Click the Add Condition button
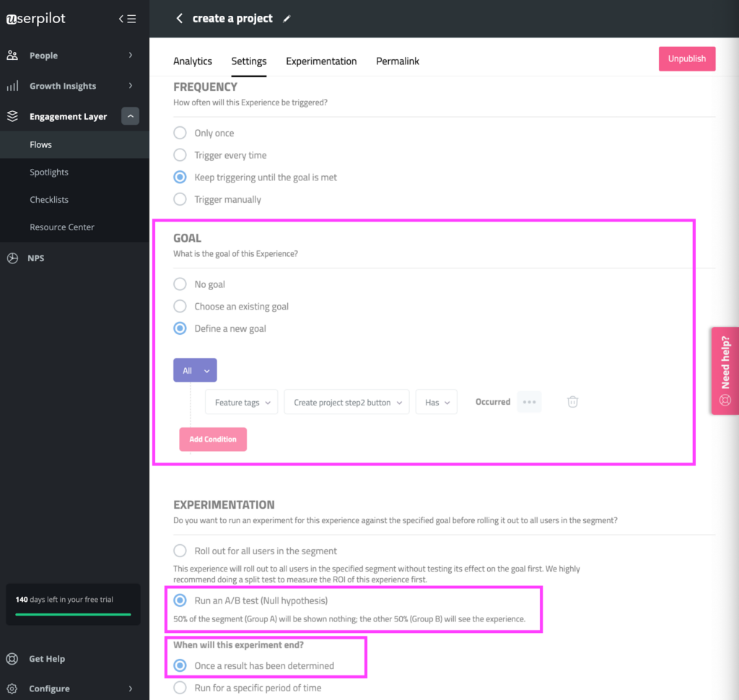The height and width of the screenshot is (700, 739). (x=213, y=439)
